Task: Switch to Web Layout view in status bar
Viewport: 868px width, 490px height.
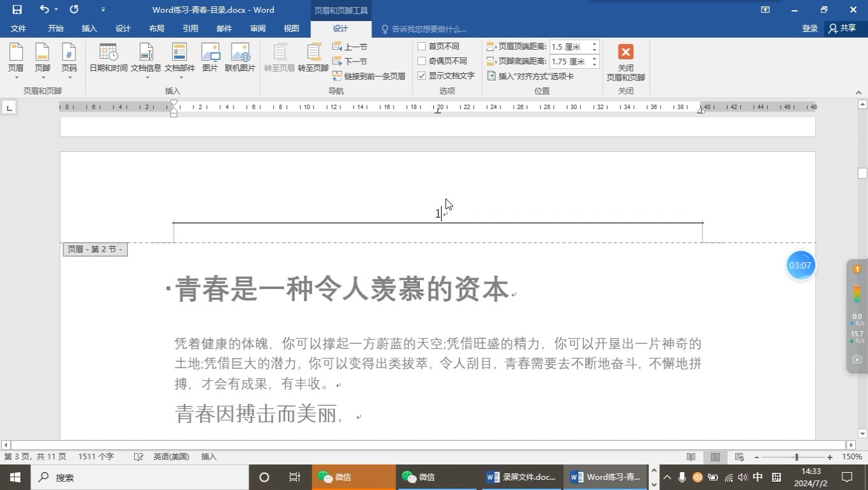Action: click(740, 457)
